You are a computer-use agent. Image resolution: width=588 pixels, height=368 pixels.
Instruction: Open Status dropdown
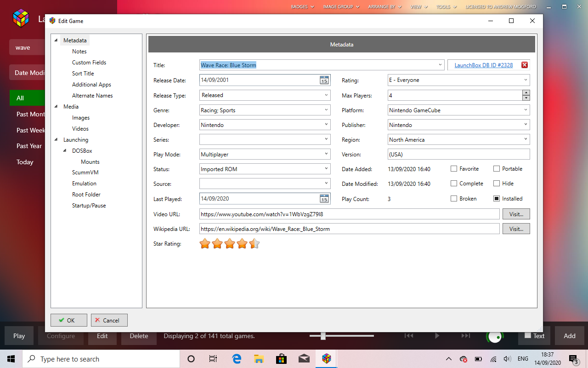[327, 169]
